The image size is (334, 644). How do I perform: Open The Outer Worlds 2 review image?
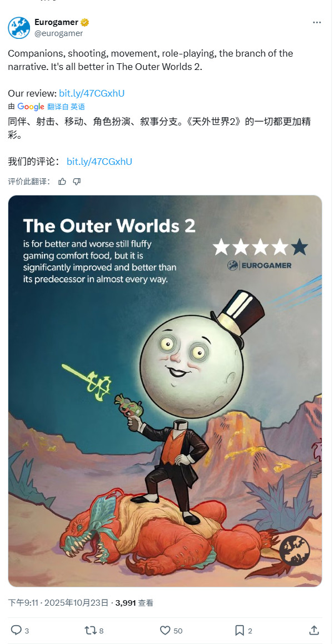165,391
